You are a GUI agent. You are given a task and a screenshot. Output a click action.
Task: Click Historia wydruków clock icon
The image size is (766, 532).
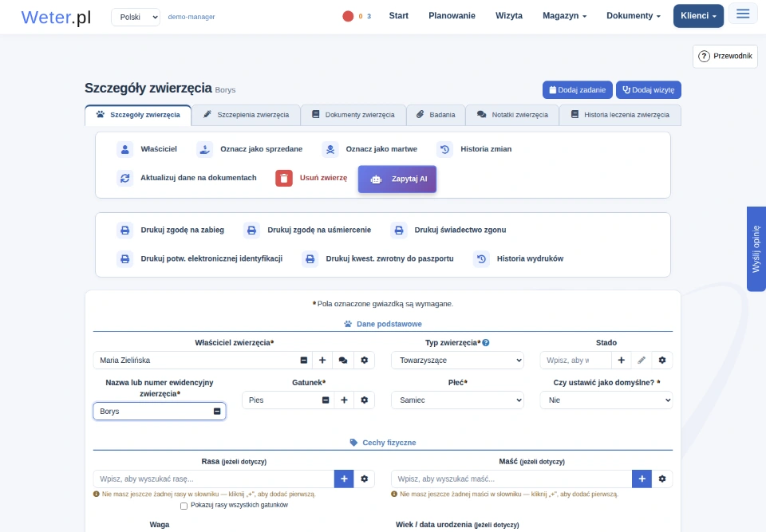(481, 259)
